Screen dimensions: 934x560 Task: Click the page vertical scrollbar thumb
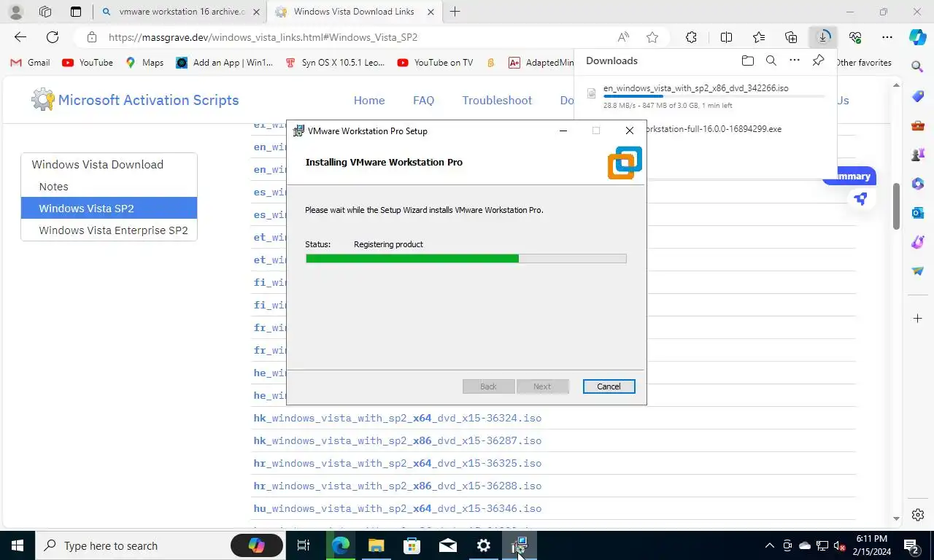[x=897, y=206]
